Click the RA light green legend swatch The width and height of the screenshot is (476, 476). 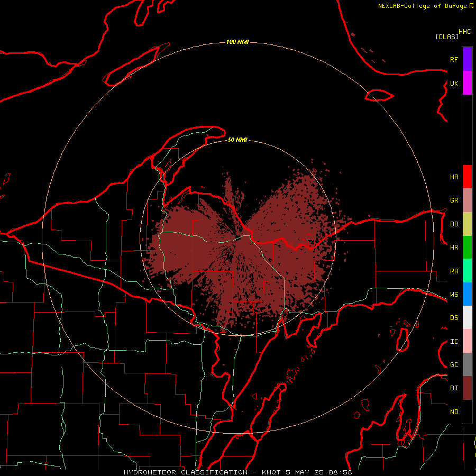point(467,271)
